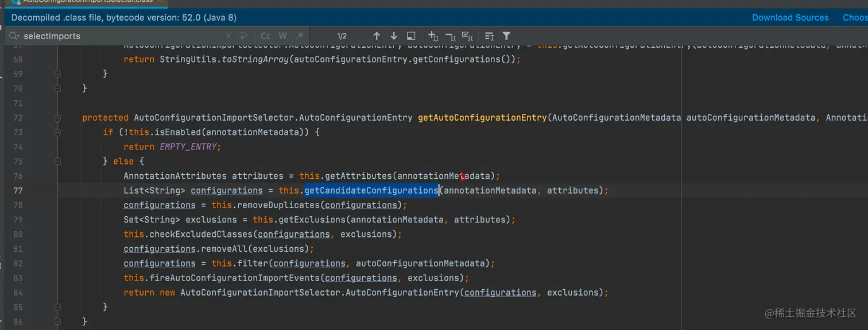Go to previous occurrence arrow

click(x=377, y=36)
